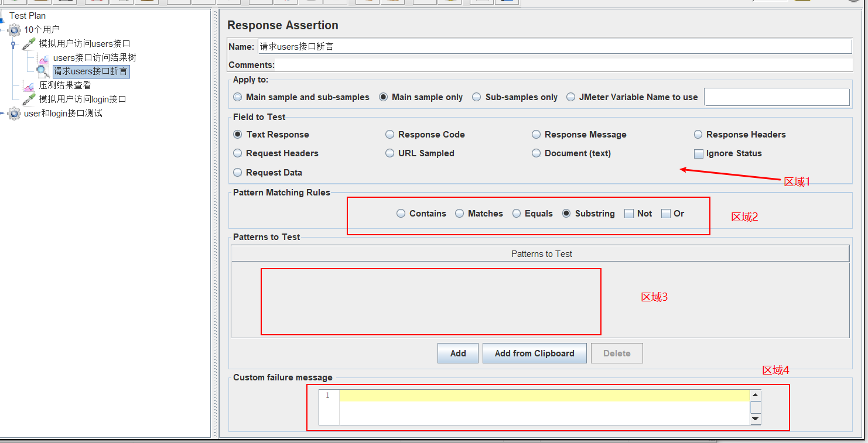Select the Equals matching rule
This screenshot has height=443, width=868.
tap(517, 214)
